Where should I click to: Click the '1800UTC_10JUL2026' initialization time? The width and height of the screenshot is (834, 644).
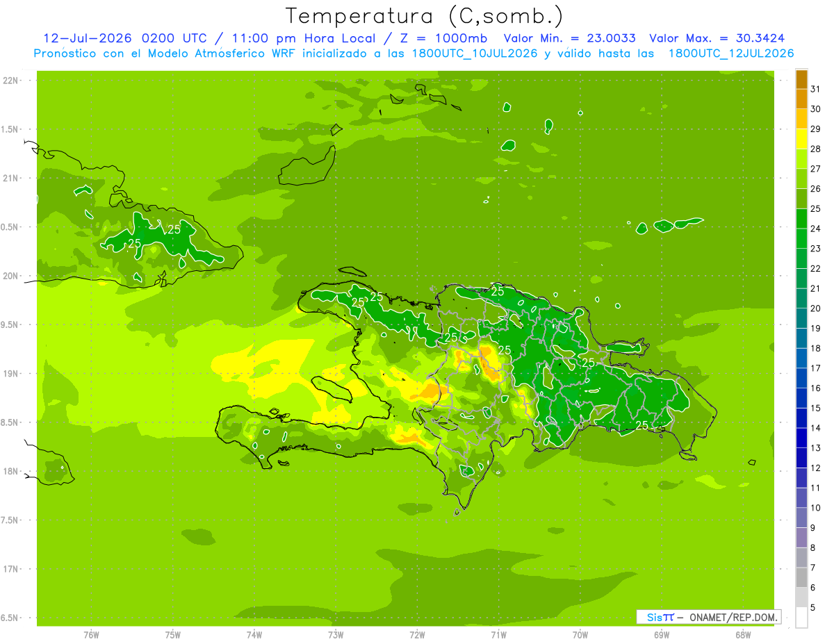475,53
